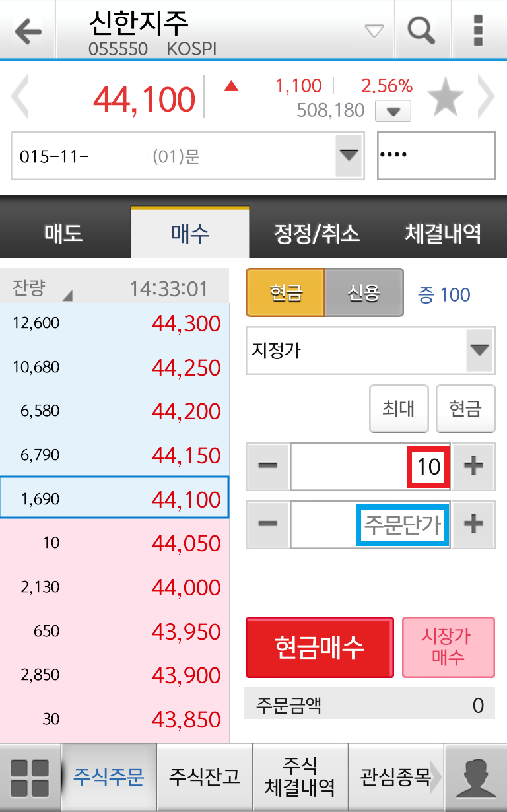Tap the red 현금매수 button
Image resolution: width=507 pixels, height=812 pixels.
coord(320,648)
